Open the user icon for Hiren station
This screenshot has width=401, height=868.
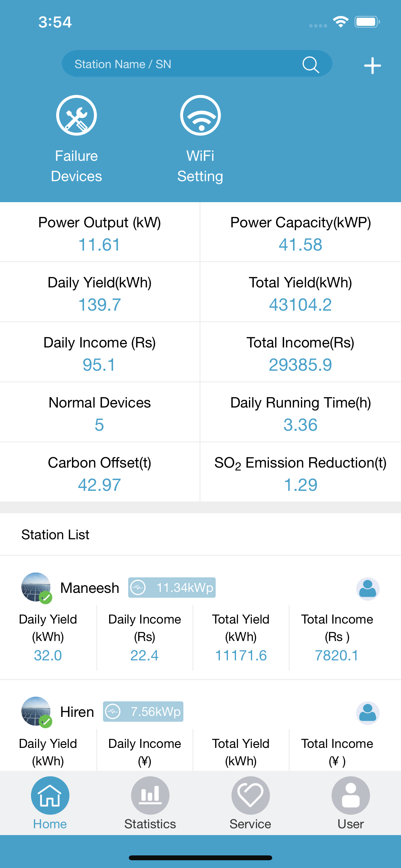[x=368, y=713]
